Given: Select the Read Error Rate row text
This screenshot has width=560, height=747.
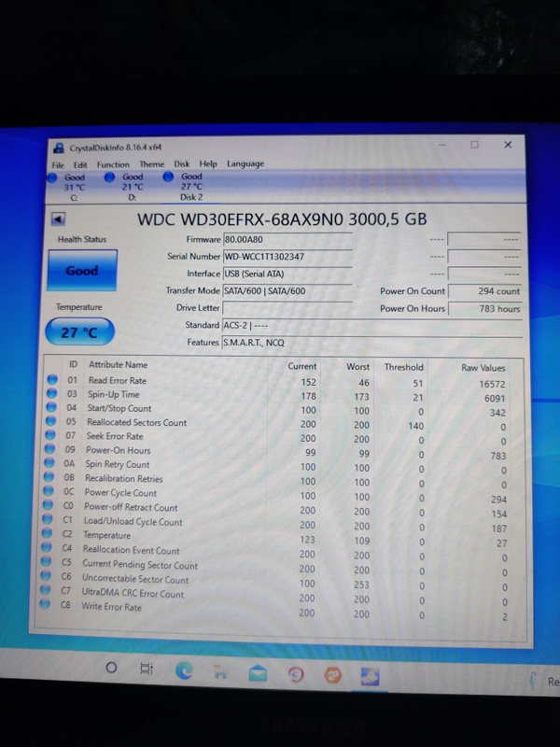Looking at the screenshot, I should [x=118, y=381].
